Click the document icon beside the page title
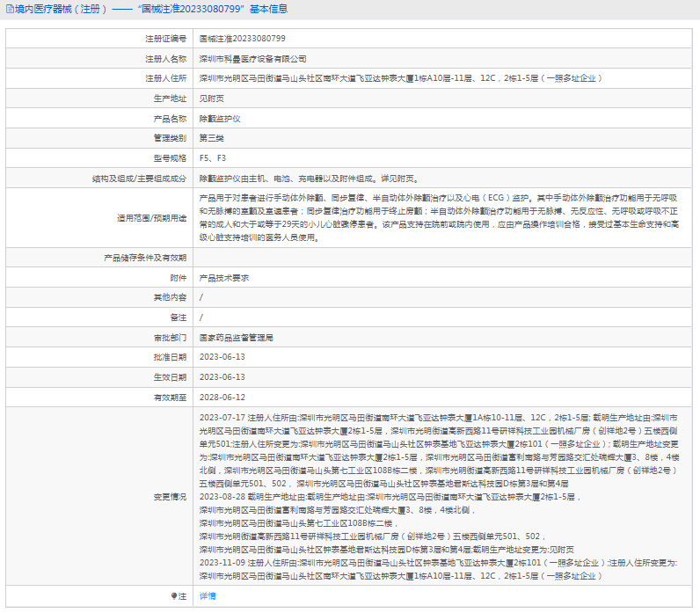Viewport: 700px width, 613px height. point(10,9)
